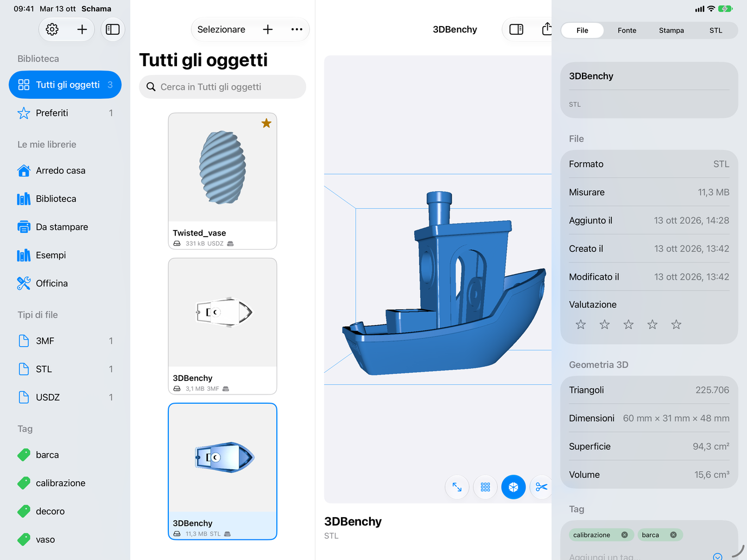This screenshot has height=560, width=747.
Task: Set rating to three stars
Action: [x=629, y=324]
